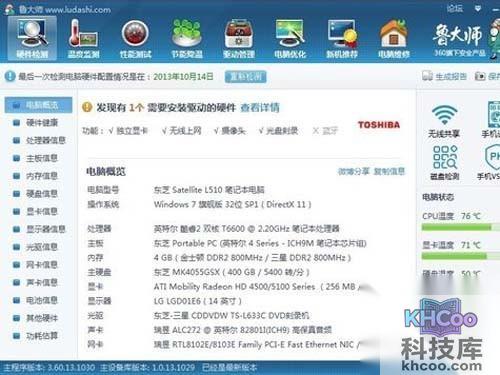Open the 硬件检测 hardware detection tool
This screenshot has width=500, height=375.
coord(32,38)
